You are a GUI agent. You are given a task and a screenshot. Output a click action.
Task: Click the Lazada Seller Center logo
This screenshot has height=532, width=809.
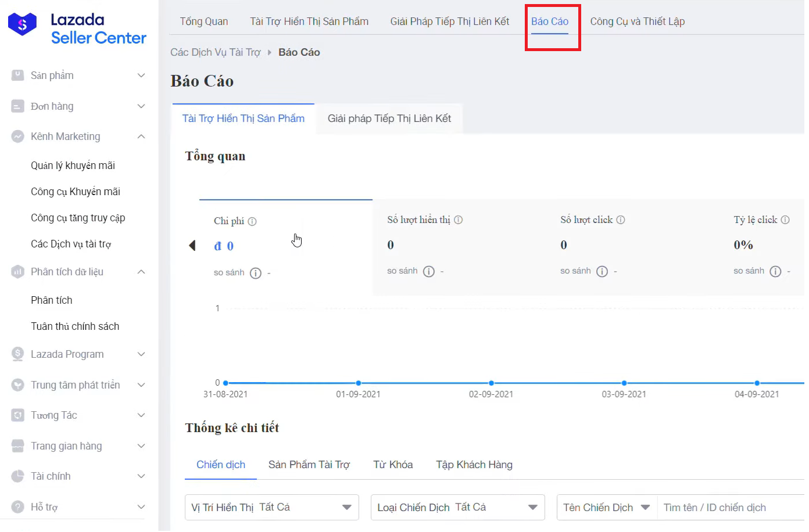pyautogui.click(x=77, y=28)
